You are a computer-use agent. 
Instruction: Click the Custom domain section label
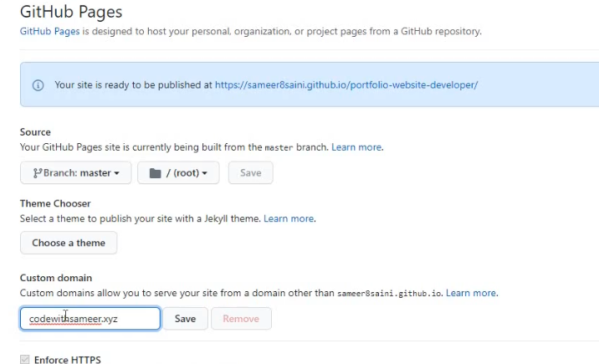point(56,278)
